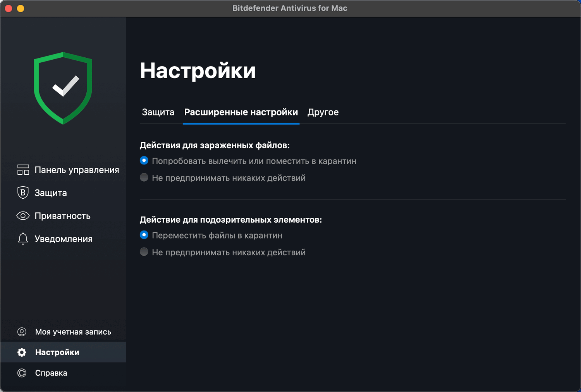
Task: Switch to the Другое tab
Action: (323, 112)
